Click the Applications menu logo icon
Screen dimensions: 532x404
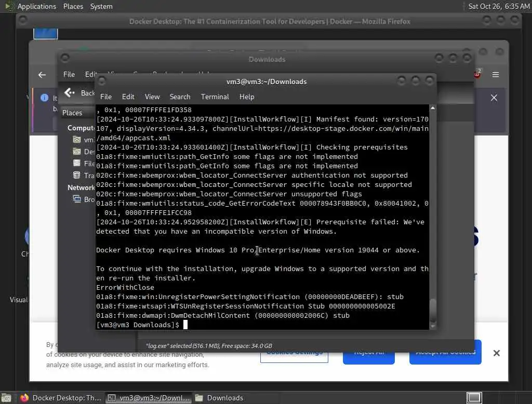(9, 6)
